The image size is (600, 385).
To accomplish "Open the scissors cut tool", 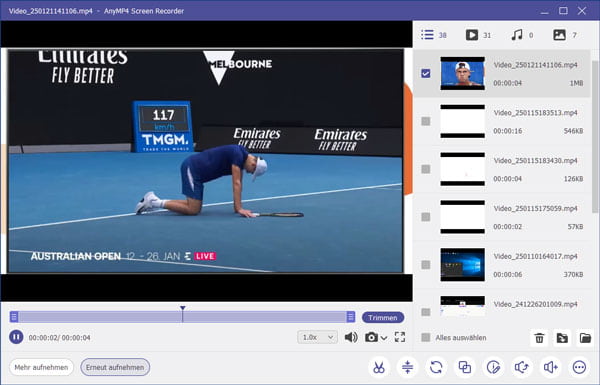I will click(379, 367).
